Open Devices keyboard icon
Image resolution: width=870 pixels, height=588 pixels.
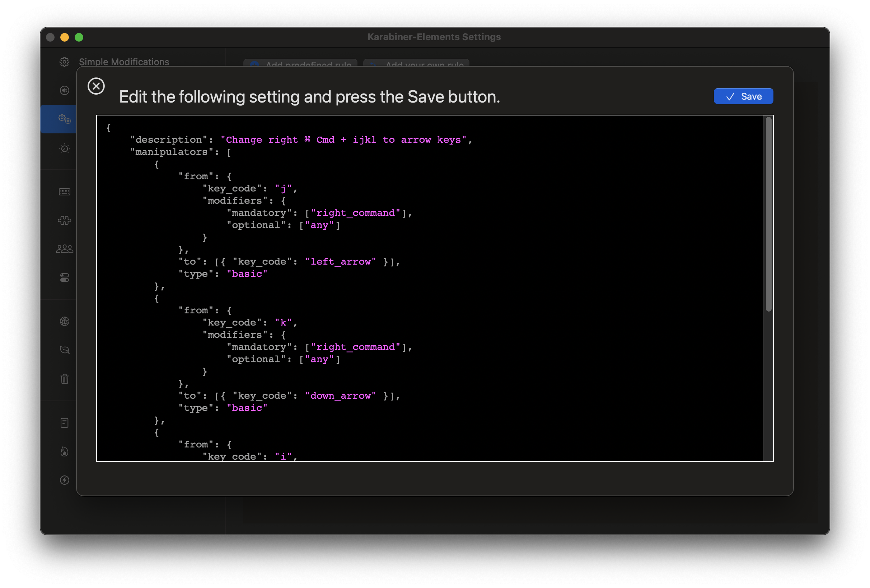64,192
